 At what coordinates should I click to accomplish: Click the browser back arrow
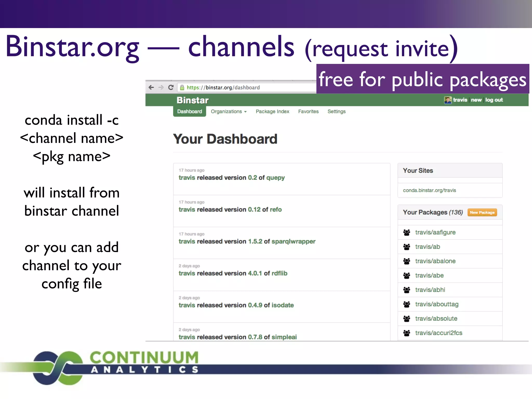pos(151,88)
